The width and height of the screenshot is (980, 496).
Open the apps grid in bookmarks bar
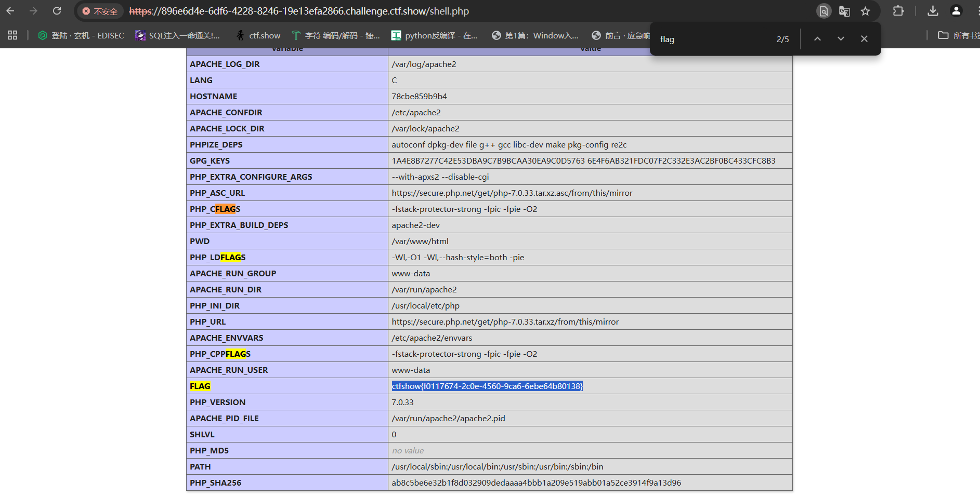click(12, 35)
